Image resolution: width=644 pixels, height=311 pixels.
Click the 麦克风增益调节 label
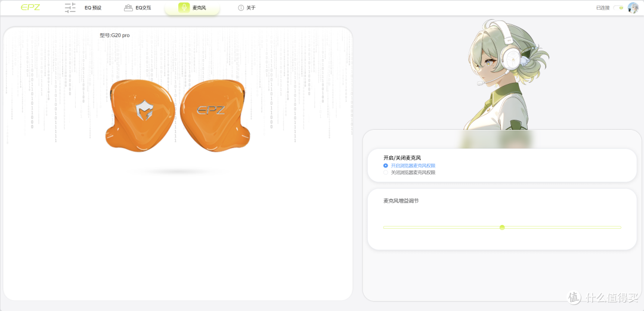point(401,201)
